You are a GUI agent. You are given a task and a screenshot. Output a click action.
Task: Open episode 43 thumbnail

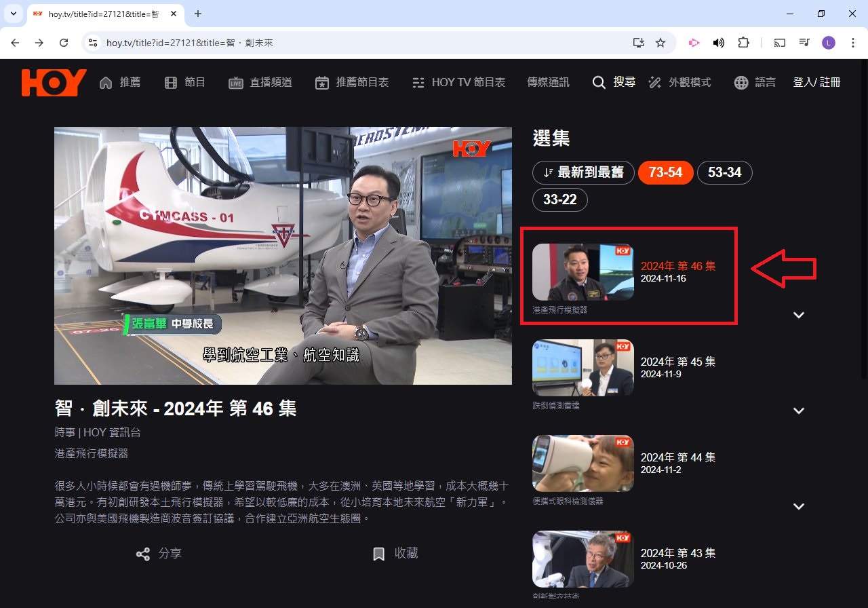click(583, 559)
